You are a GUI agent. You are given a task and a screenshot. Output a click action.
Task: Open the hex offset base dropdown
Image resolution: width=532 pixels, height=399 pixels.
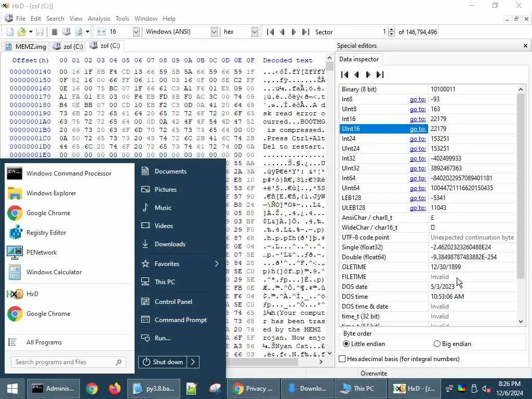tap(255, 32)
